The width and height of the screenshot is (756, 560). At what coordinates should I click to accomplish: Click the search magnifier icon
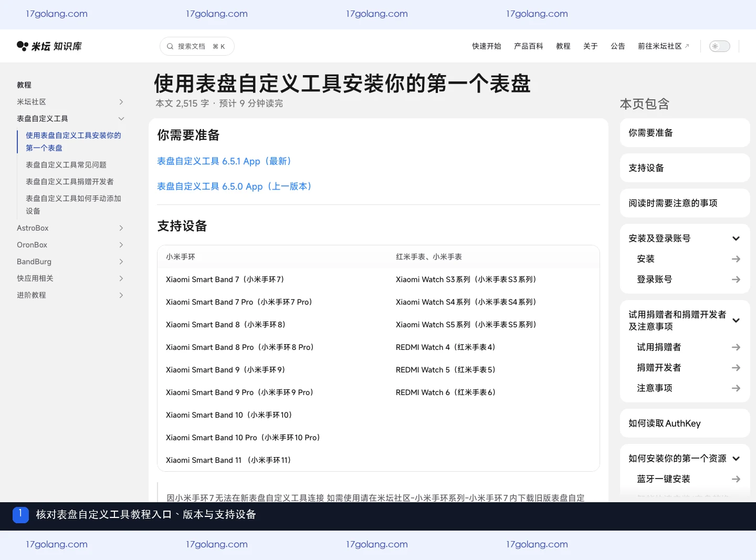170,46
